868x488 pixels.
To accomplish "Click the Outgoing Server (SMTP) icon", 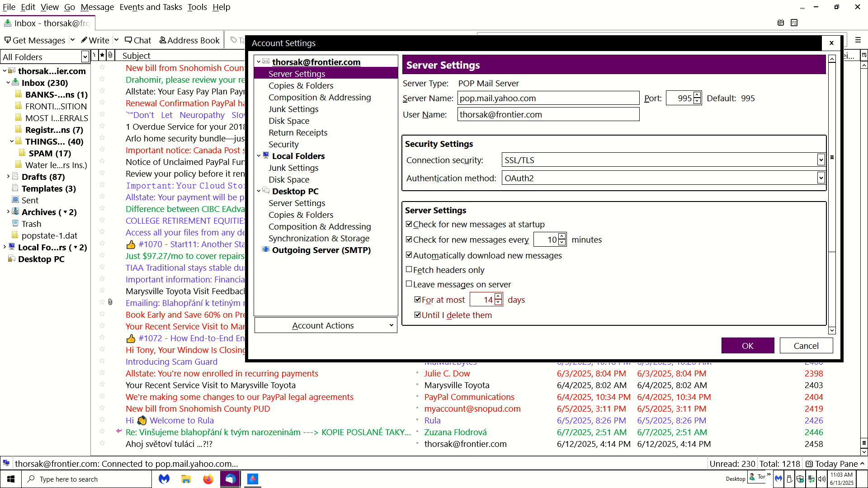I will [266, 249].
